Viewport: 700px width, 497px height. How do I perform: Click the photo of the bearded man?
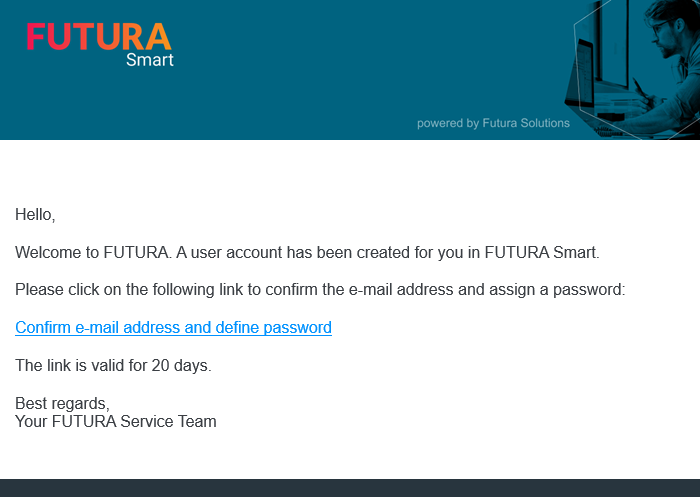pos(668,50)
